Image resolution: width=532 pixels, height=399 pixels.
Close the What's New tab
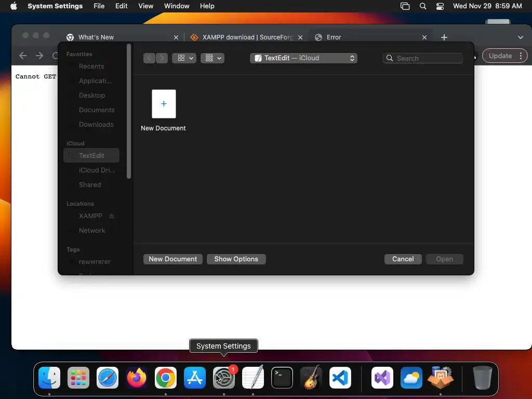pos(176,37)
